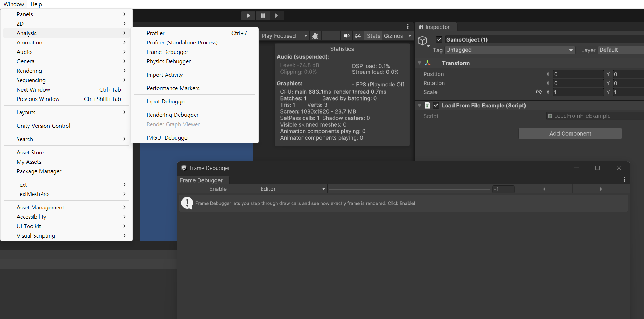Toggle the Gizmos button

click(x=393, y=36)
